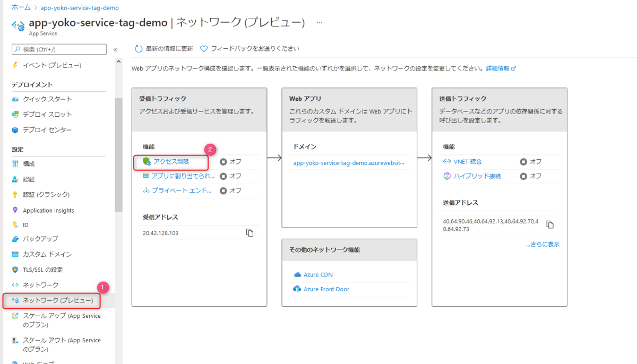Collapse the sidebar with the « chevron
The image size is (637, 364).
coord(115,49)
